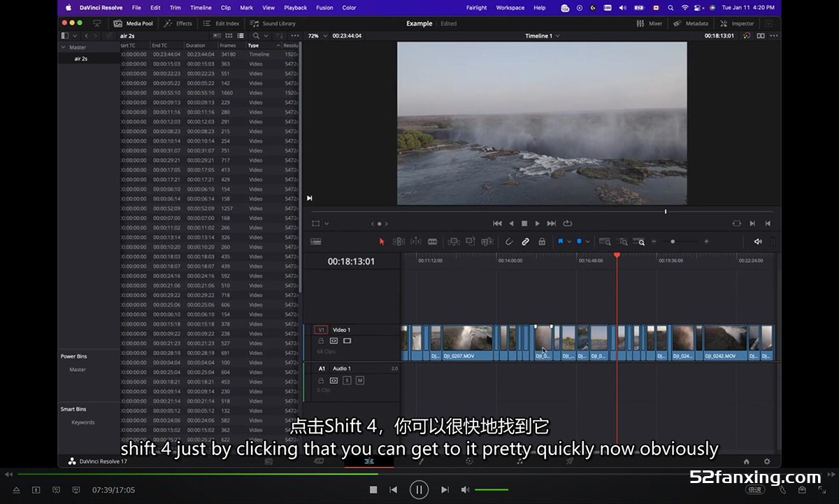Open the Trim menu
The height and width of the screenshot is (504, 839).
(x=175, y=8)
